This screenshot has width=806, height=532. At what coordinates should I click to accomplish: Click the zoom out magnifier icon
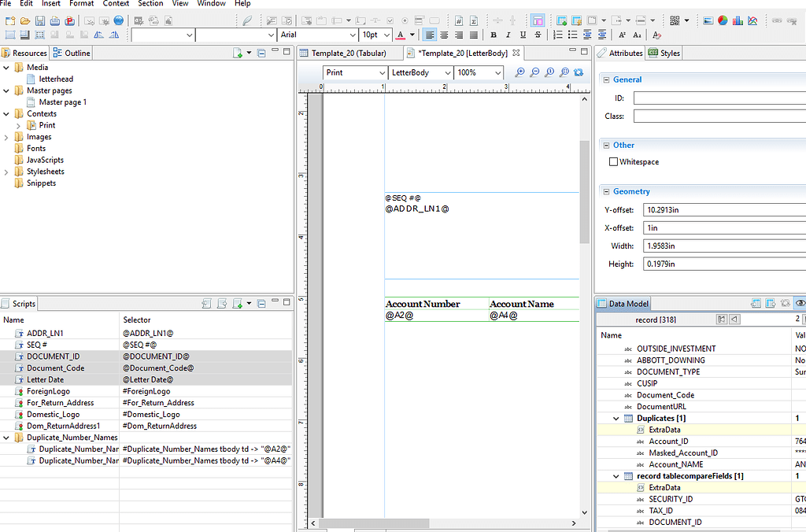(534, 72)
